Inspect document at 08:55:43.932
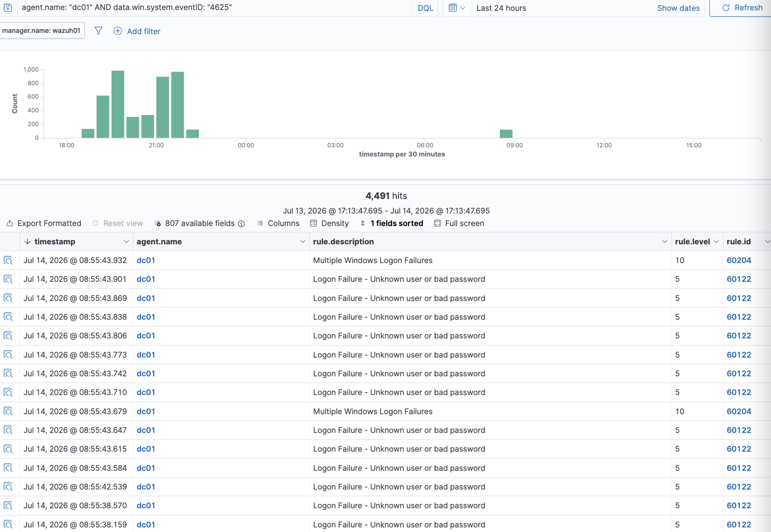Image resolution: width=771 pixels, height=532 pixels. tap(8, 261)
